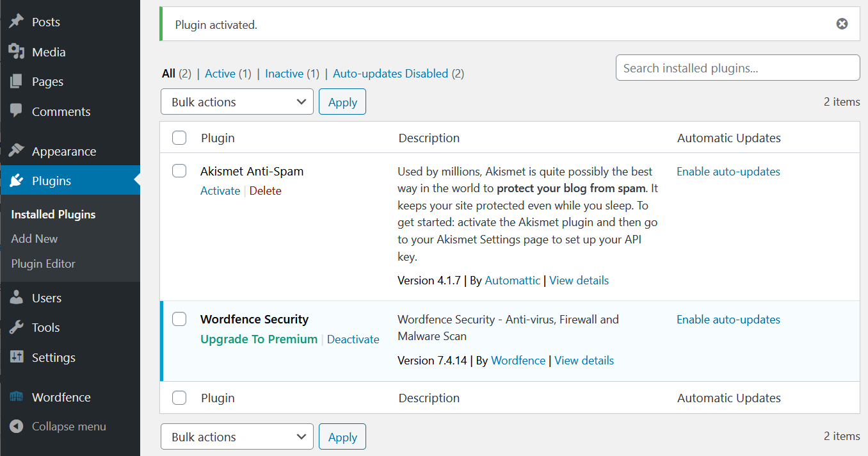Deactivate the Wordfence Security plugin
Screen dimensions: 868x456
tap(353, 339)
